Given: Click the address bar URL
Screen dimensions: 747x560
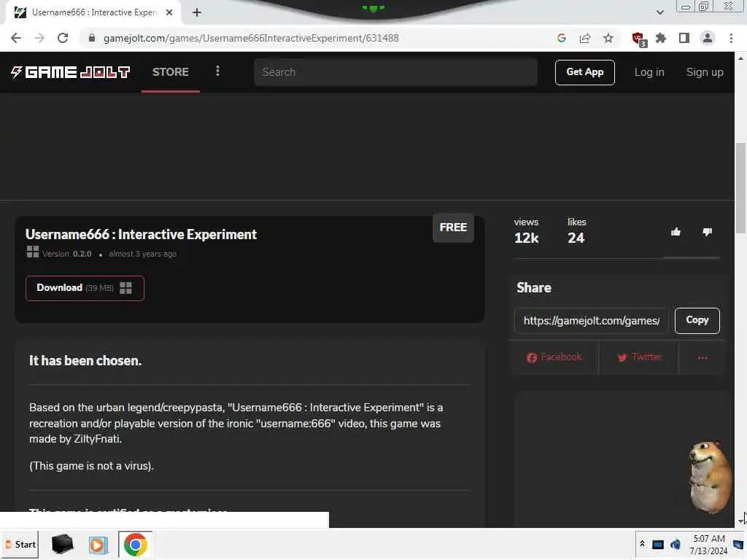Looking at the screenshot, I should click(x=251, y=38).
